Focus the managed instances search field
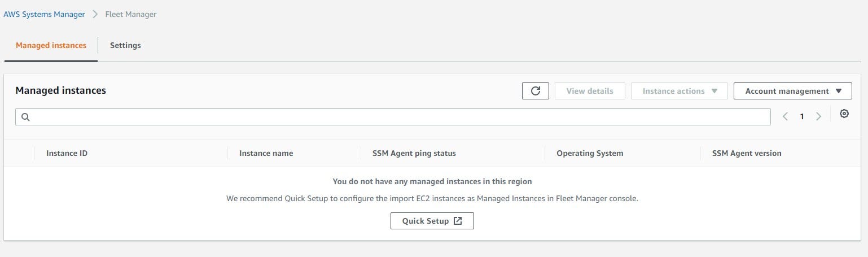This screenshot has width=868, height=257. pos(395,117)
